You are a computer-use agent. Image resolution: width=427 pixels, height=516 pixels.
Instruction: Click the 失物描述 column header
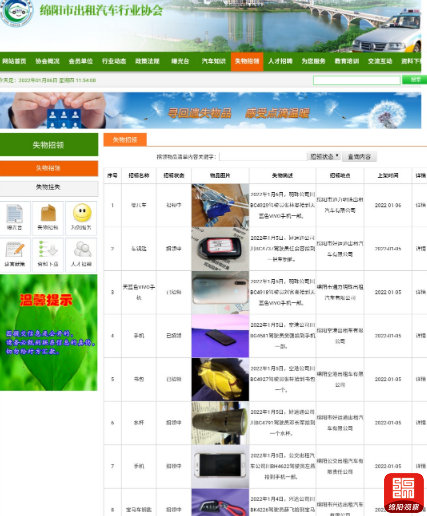click(282, 175)
